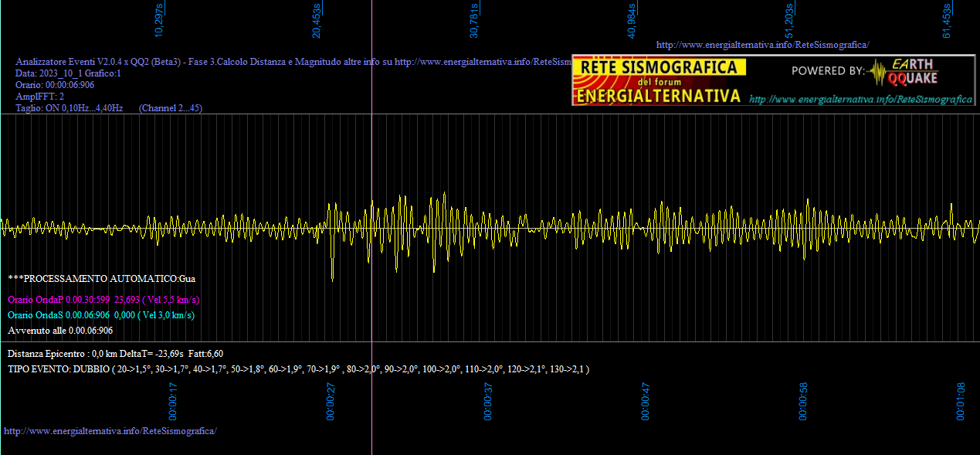Image resolution: width=980 pixels, height=455 pixels.
Task: Click the 'AmplFFT: 2' value
Action: (x=40, y=97)
